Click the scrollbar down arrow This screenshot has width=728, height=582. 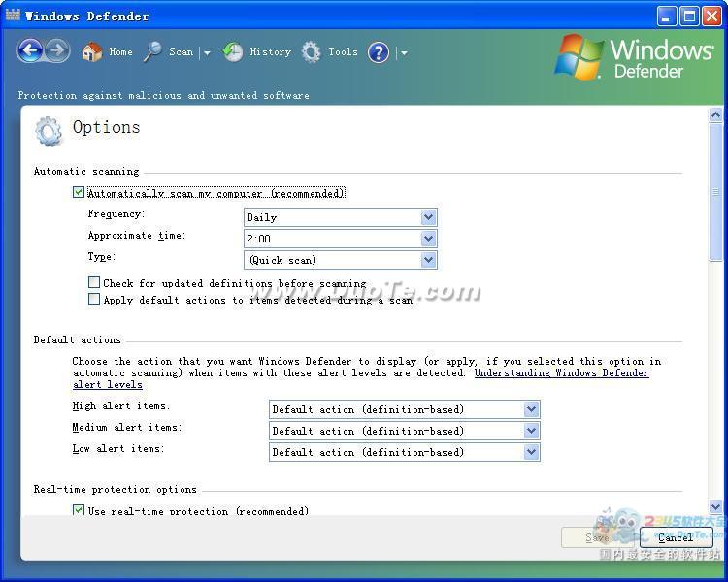pyautogui.click(x=715, y=506)
